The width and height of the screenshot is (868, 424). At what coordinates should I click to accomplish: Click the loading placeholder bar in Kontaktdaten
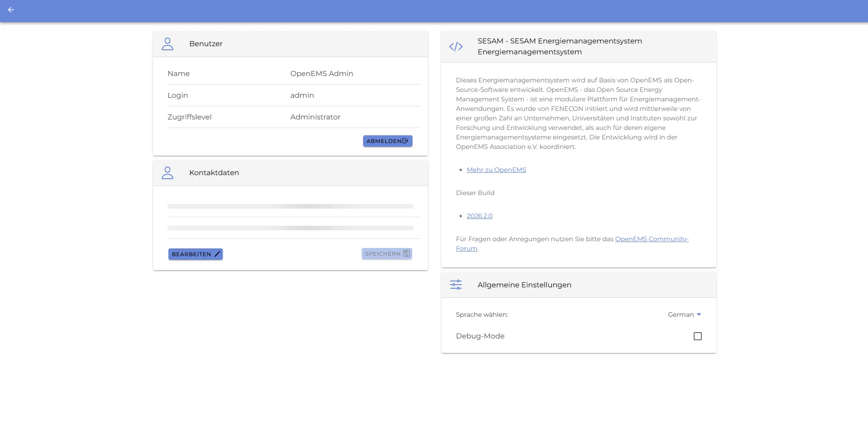coord(290,206)
